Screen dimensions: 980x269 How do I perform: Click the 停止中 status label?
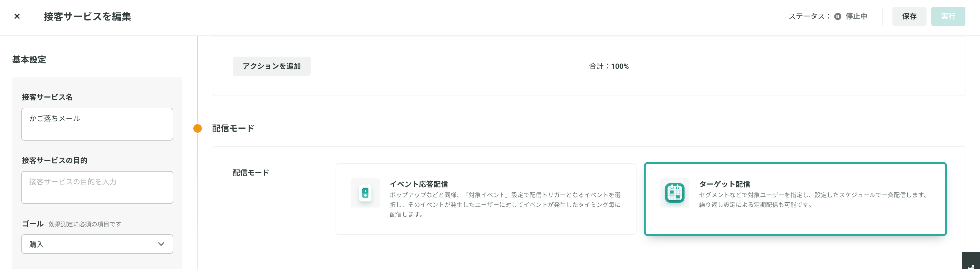(x=856, y=16)
